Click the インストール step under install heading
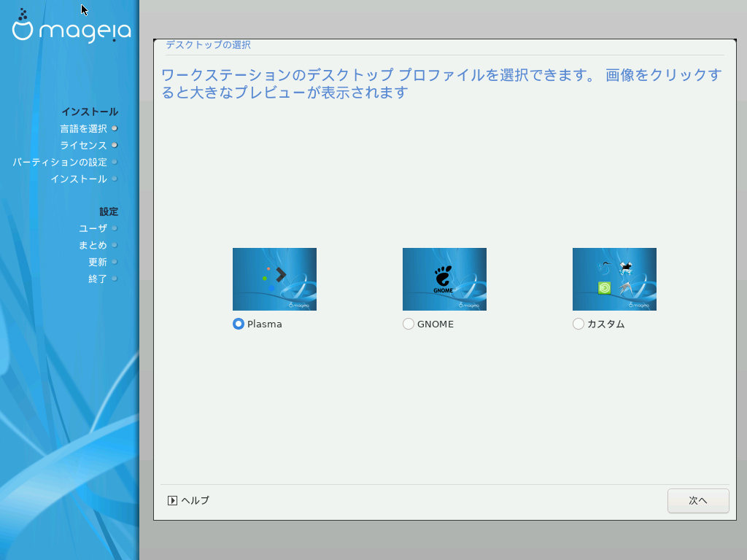This screenshot has height=560, width=747. pos(79,179)
